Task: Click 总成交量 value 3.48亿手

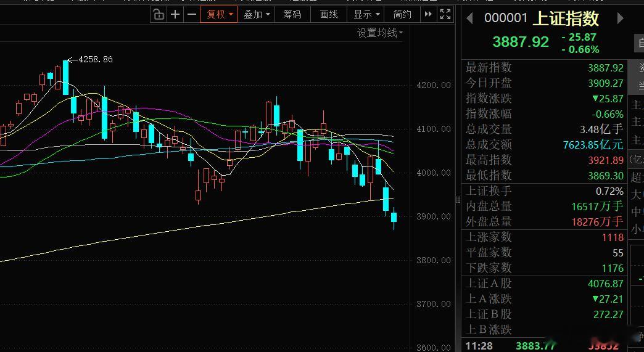Action: [601, 129]
